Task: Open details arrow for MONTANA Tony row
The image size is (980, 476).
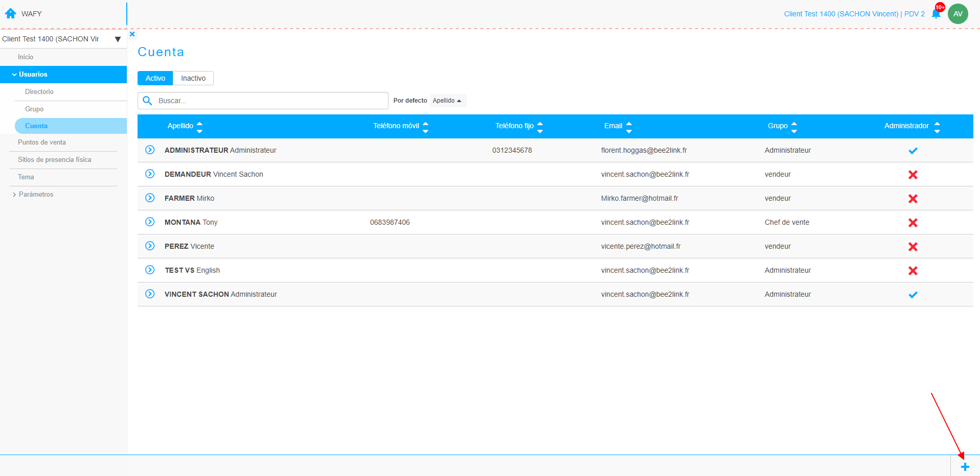Action: [150, 222]
